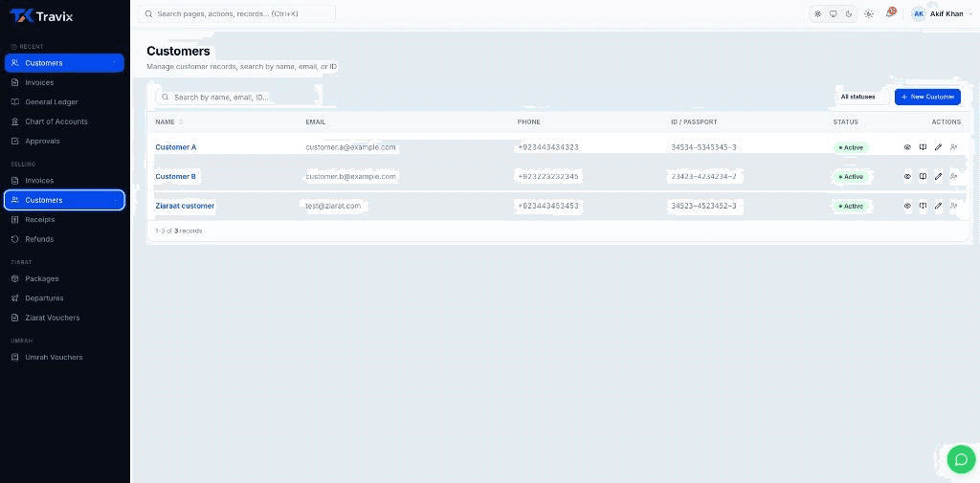This screenshot has height=483, width=980.
Task: View details of Customer A (eye icon)
Action: (x=907, y=147)
